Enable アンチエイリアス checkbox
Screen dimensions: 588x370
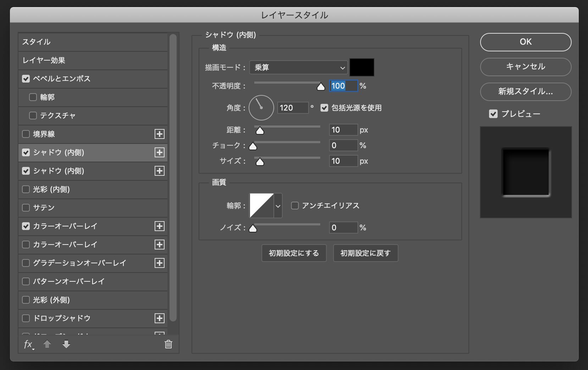coord(295,206)
